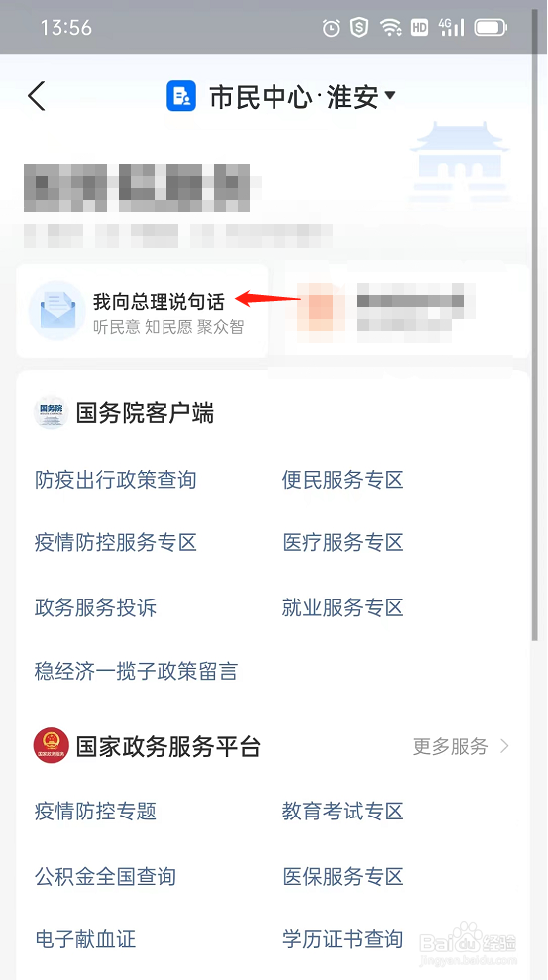Open 防疫出行政策查询
548x980 pixels.
[116, 480]
